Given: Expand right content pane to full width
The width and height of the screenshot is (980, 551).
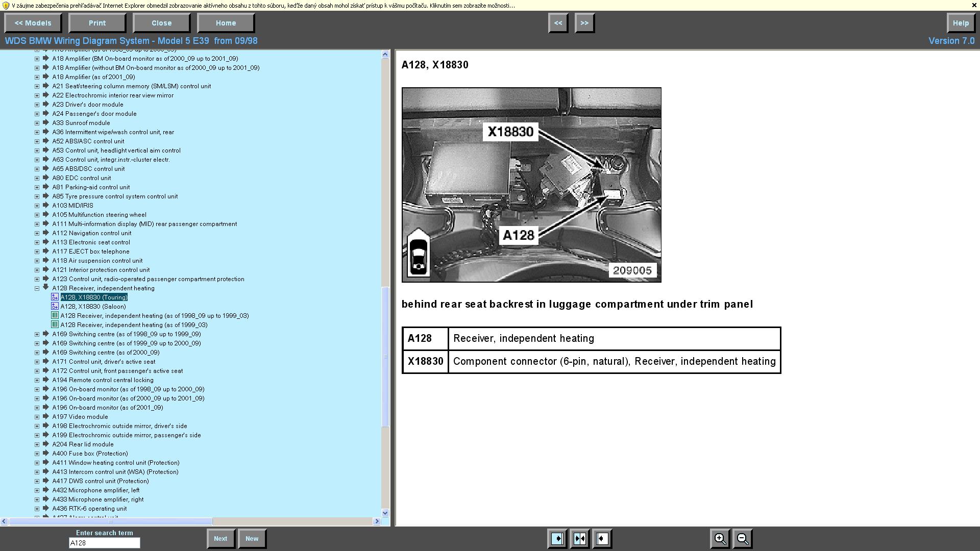Looking at the screenshot, I should click(x=602, y=539).
